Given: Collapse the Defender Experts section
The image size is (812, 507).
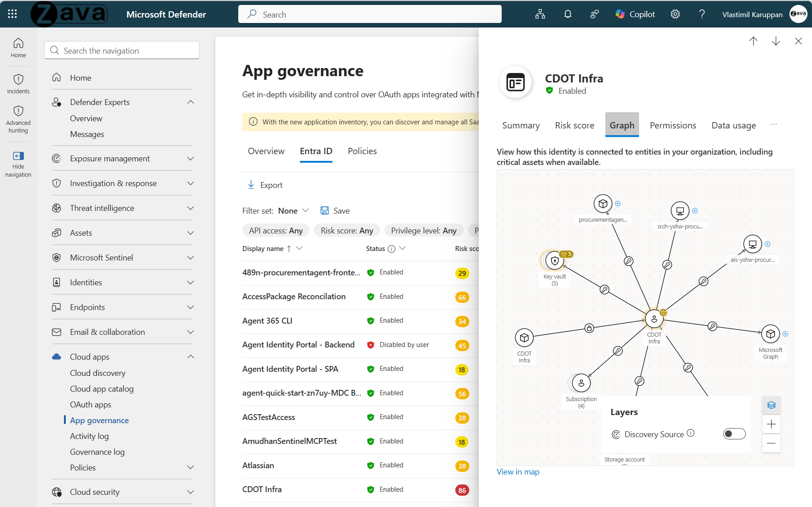Looking at the screenshot, I should point(191,102).
